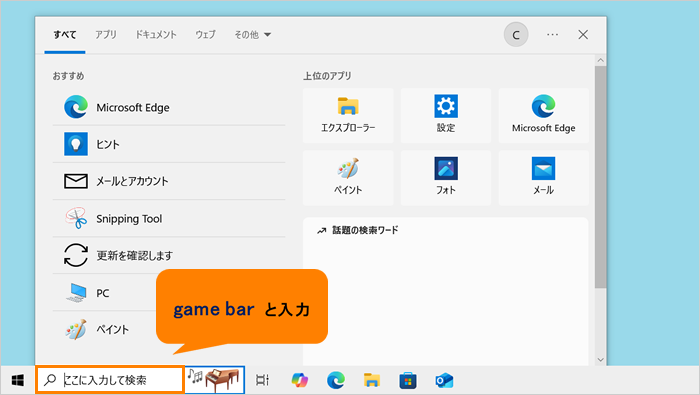The width and height of the screenshot is (700, 395).
Task: Open Outlook from the taskbar
Action: [x=444, y=380]
